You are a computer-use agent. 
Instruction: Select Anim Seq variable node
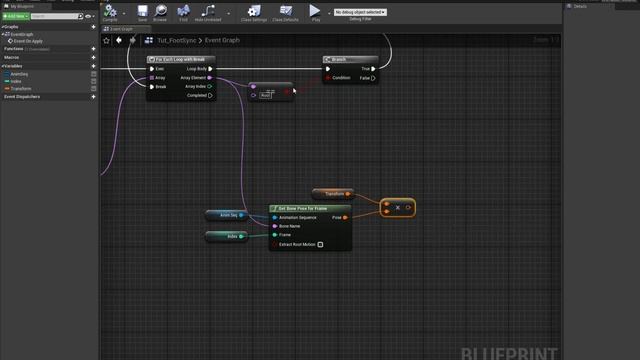226,215
